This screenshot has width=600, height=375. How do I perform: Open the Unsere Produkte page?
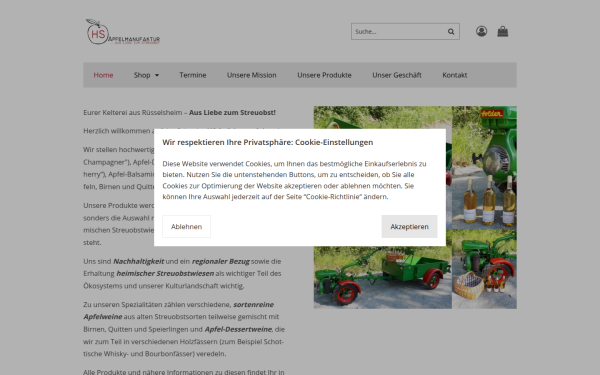[x=324, y=75]
